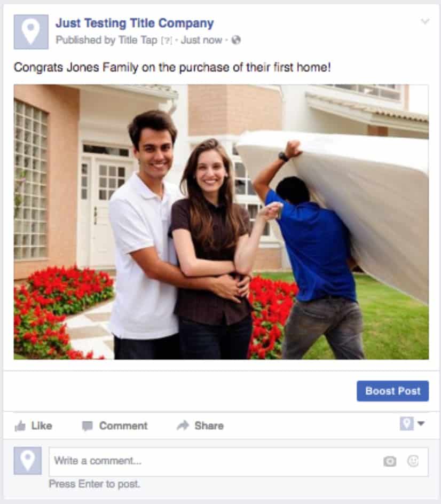Click the Title Tap publisher name
The image size is (441, 504).
pos(138,40)
